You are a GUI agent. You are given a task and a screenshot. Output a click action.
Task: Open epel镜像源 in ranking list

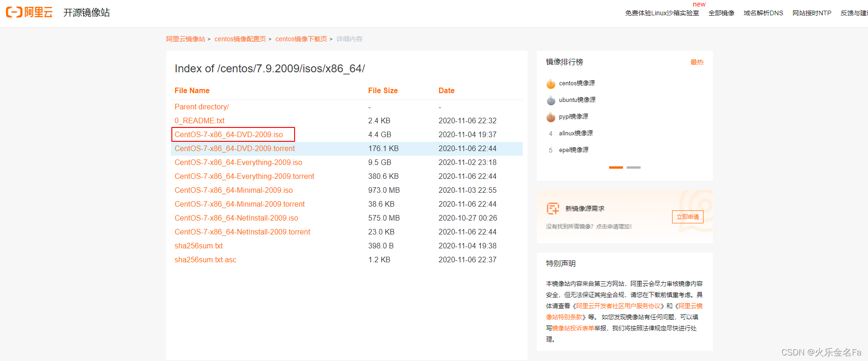coord(573,150)
